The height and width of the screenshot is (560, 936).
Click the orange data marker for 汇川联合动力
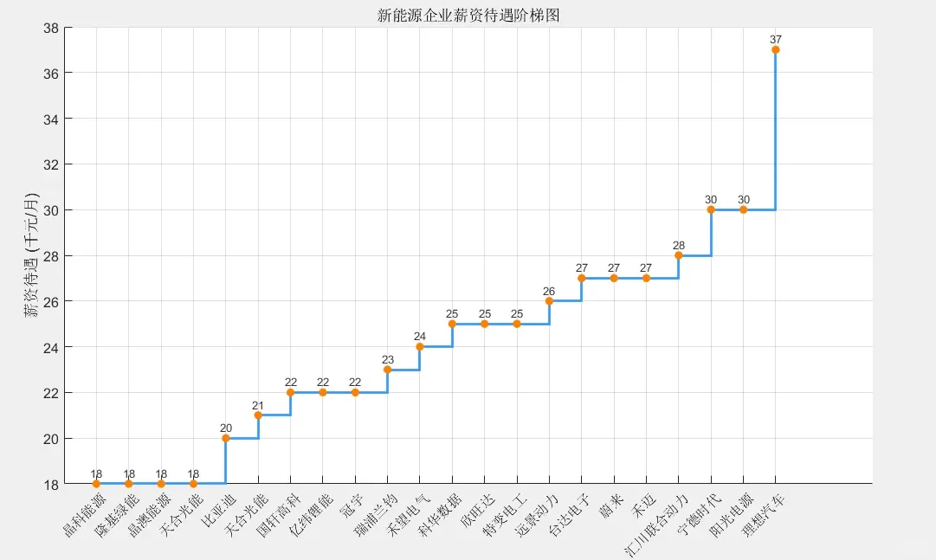[679, 255]
